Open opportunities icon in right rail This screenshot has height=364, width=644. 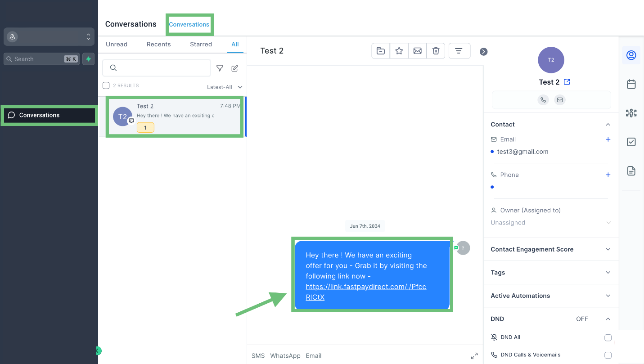coord(631,113)
